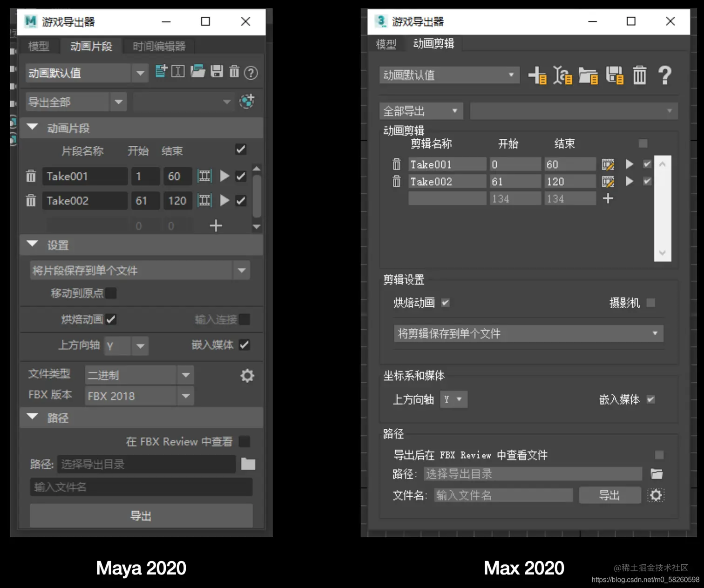This screenshot has height=588, width=704.
Task: Open 全部导出 dropdown in Max
Action: pyautogui.click(x=421, y=111)
